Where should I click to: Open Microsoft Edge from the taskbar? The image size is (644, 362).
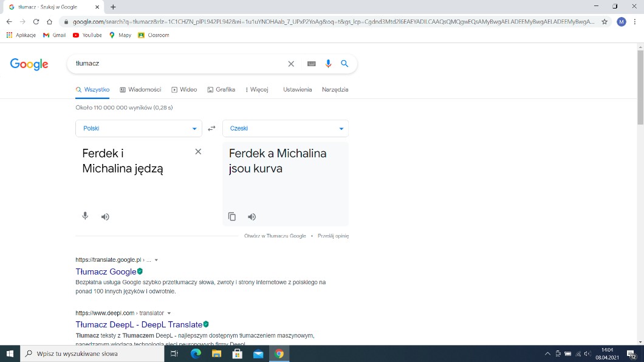[196, 353]
